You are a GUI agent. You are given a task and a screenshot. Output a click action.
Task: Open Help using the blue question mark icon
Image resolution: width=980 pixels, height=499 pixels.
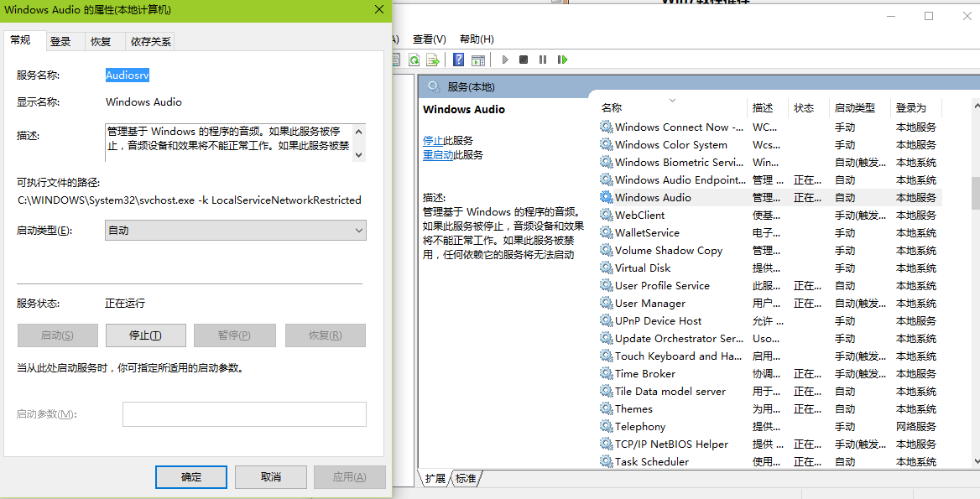click(x=458, y=60)
